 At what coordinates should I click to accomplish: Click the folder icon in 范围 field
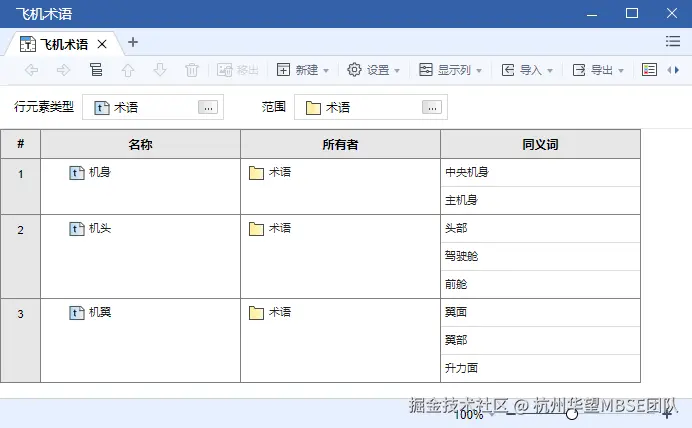tap(313, 108)
